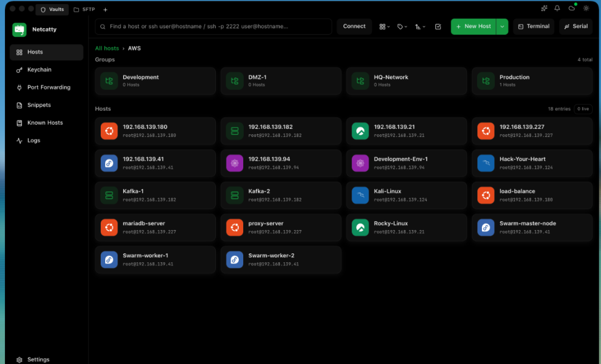This screenshot has width=601, height=364.
Task: Switch to the SFTP tab
Action: 85,9
